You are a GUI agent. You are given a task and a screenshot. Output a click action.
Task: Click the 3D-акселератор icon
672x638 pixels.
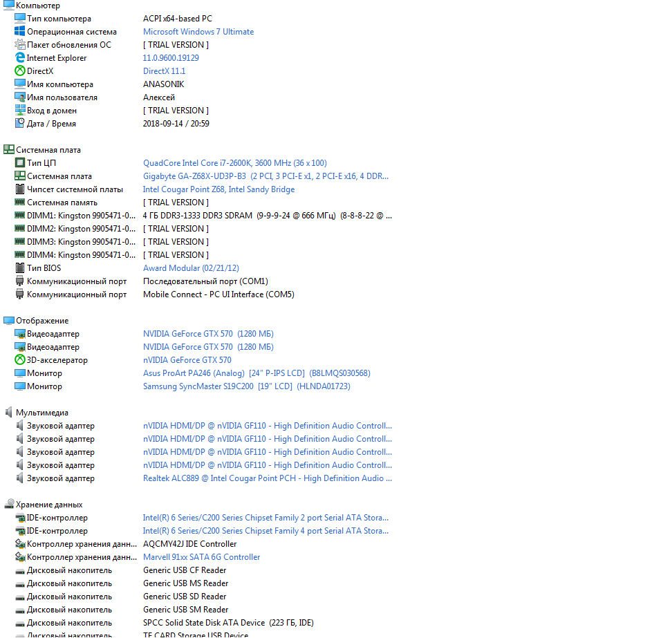click(x=20, y=360)
